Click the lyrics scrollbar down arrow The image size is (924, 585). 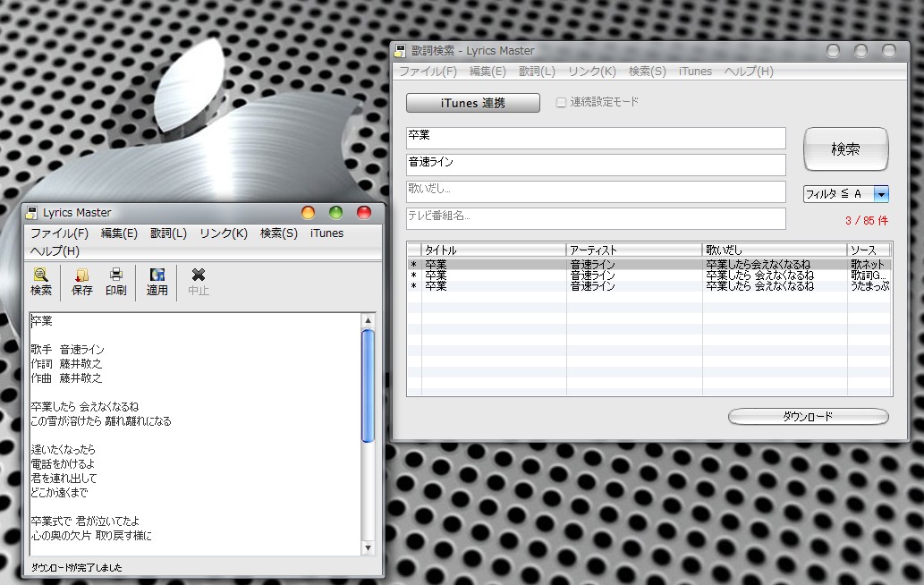(x=368, y=548)
